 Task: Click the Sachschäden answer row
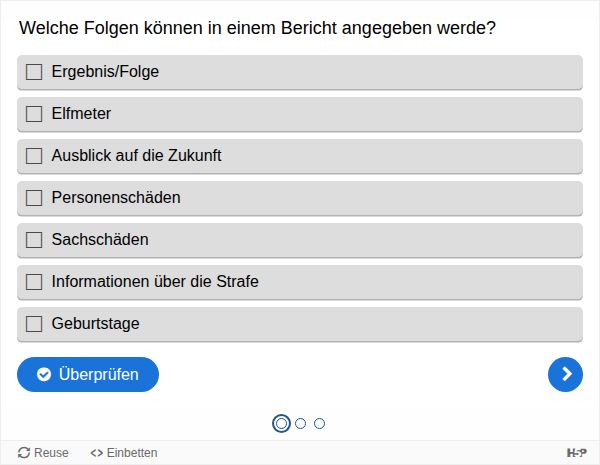(x=300, y=240)
